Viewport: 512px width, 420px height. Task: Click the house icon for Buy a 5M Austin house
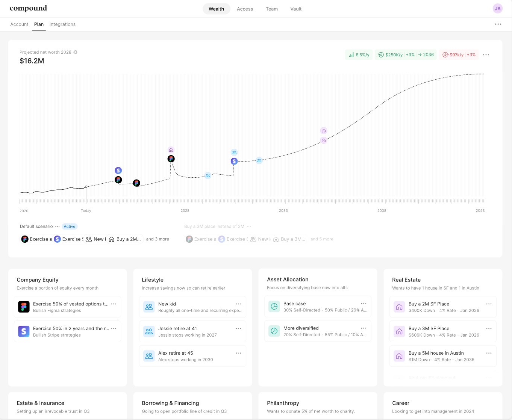[399, 356]
